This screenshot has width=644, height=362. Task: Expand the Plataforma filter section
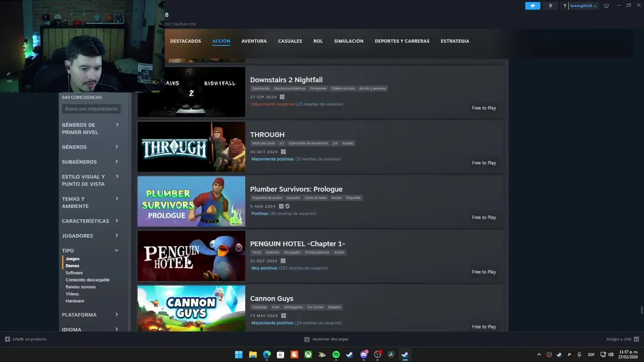[x=91, y=315]
